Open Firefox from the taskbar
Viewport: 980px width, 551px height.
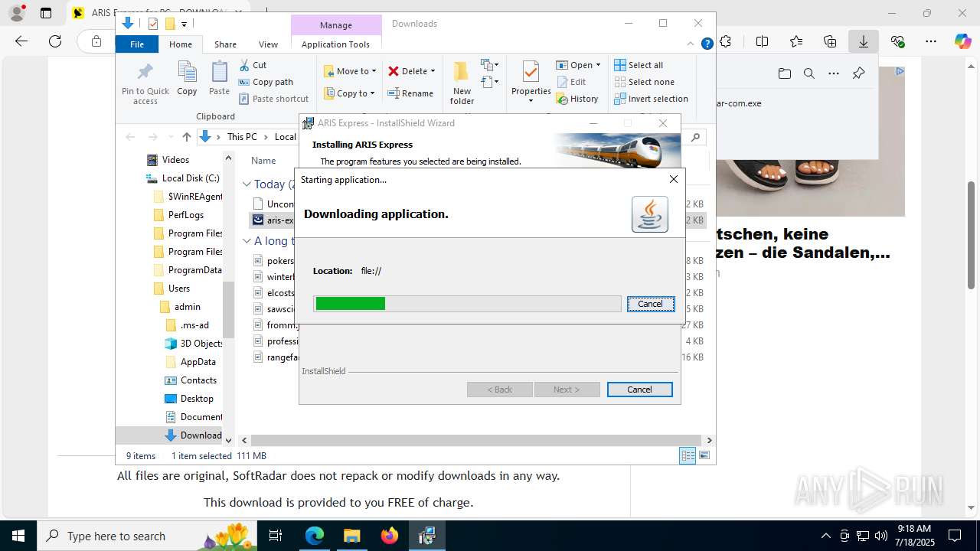390,536
